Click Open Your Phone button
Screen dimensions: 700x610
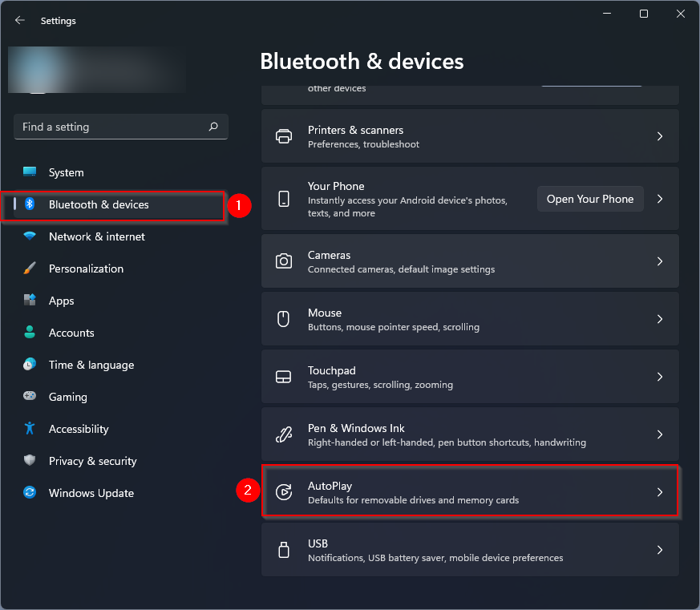(x=590, y=199)
